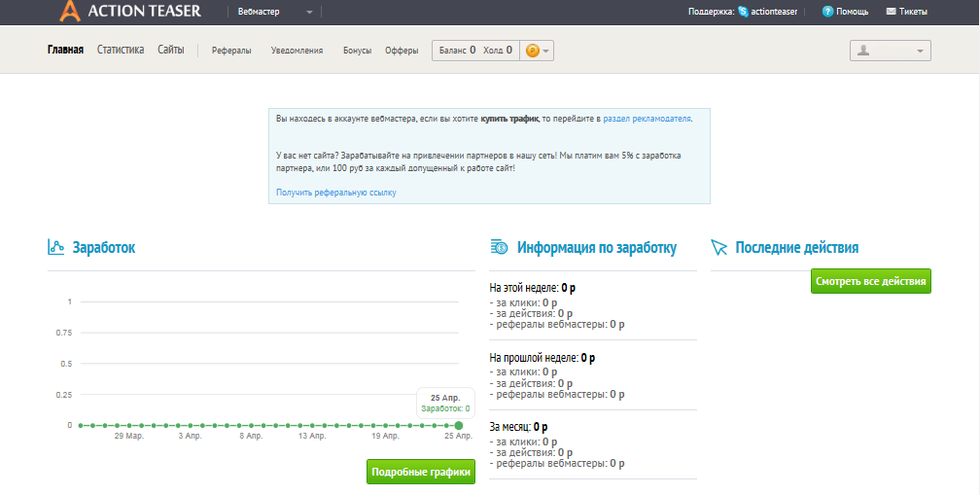The height and width of the screenshot is (495, 980).
Task: Open the Офферы menu item
Action: [402, 51]
